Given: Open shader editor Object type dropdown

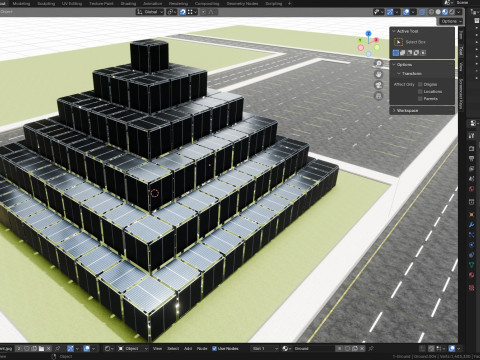Looking at the screenshot, I should pos(133,348).
